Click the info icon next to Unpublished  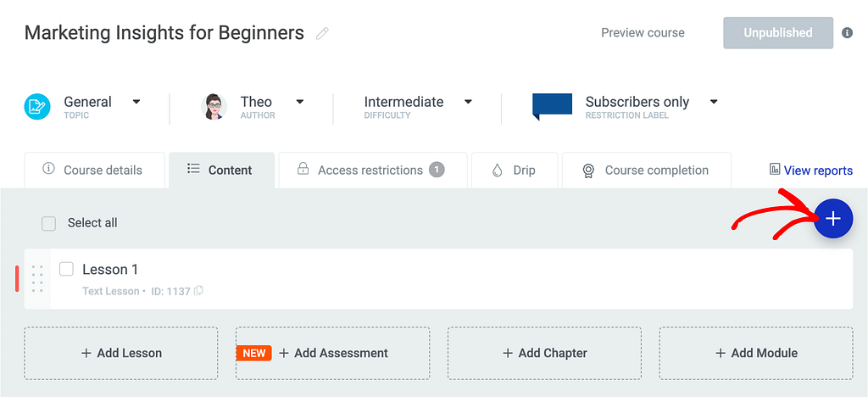(x=847, y=33)
